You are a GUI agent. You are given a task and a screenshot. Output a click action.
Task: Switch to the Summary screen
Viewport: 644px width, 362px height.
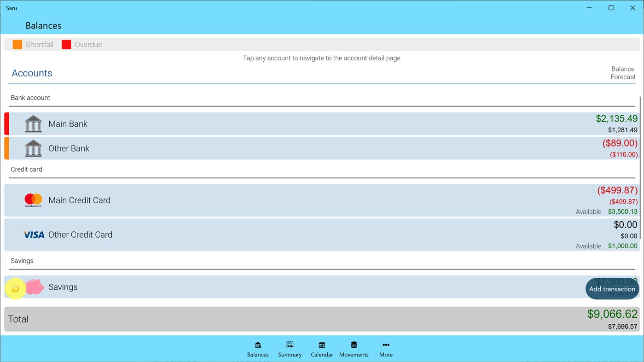[x=290, y=349]
